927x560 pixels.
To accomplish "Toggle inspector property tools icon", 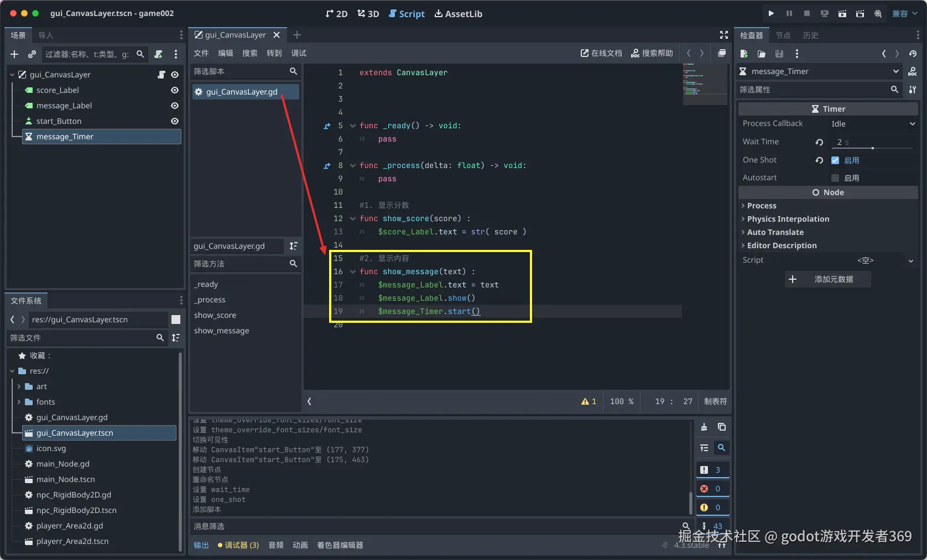I will (913, 90).
